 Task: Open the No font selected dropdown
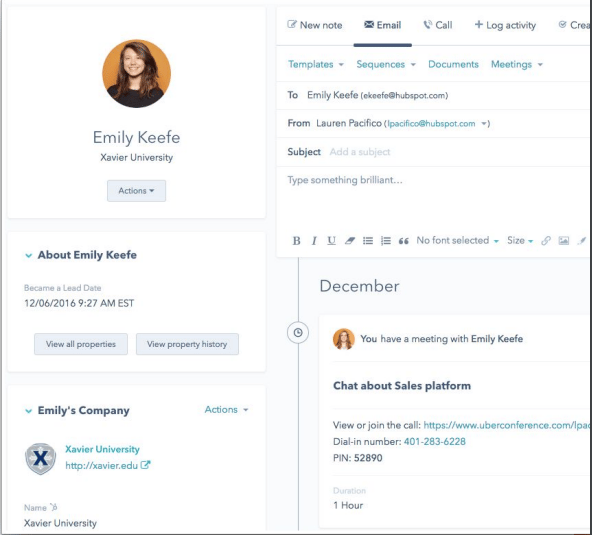[x=458, y=241]
